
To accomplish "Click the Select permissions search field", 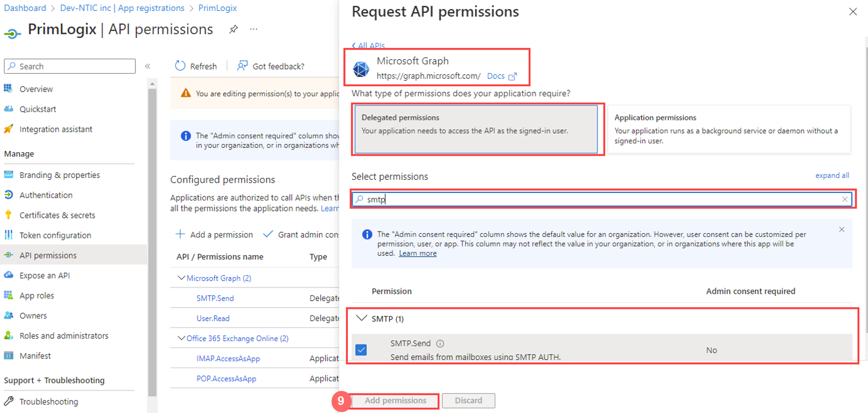I will point(603,199).
